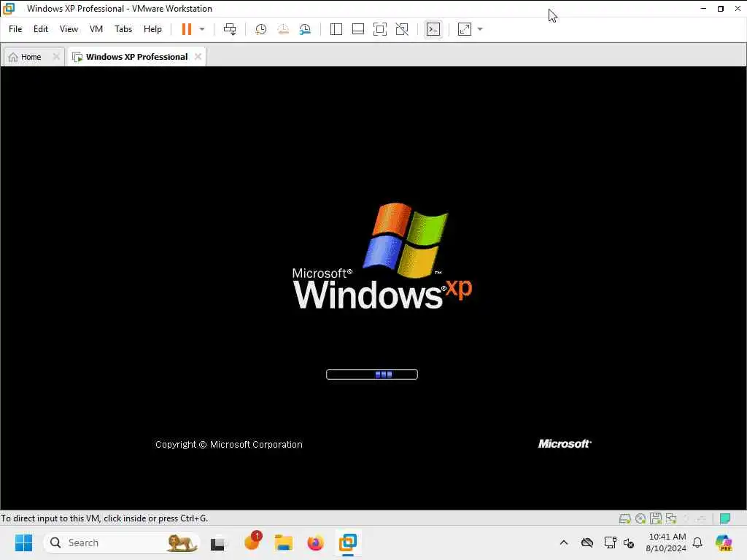Open the View menu

click(69, 29)
